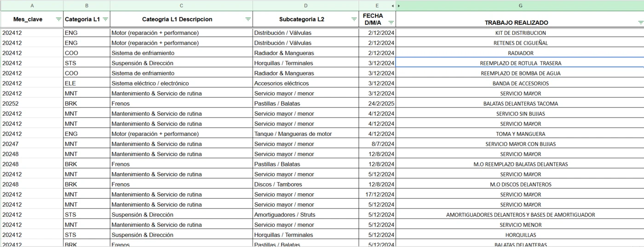Select the M.O REEMPLAZO BALATAS DELANTERAS cell

[520, 164]
